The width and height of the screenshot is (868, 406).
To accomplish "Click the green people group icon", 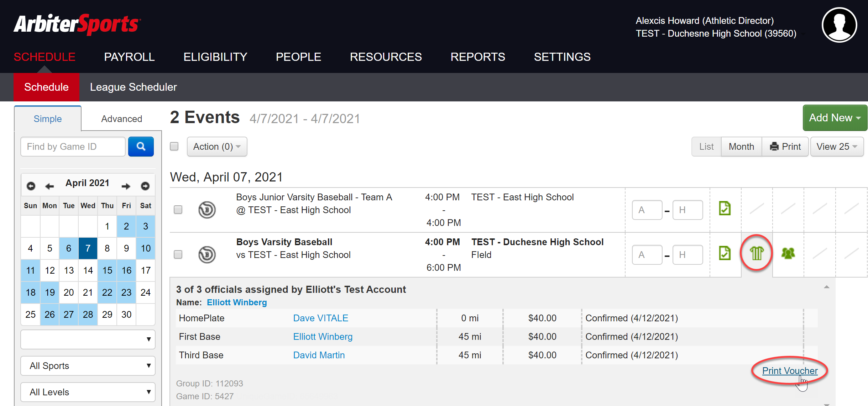I will 788,253.
